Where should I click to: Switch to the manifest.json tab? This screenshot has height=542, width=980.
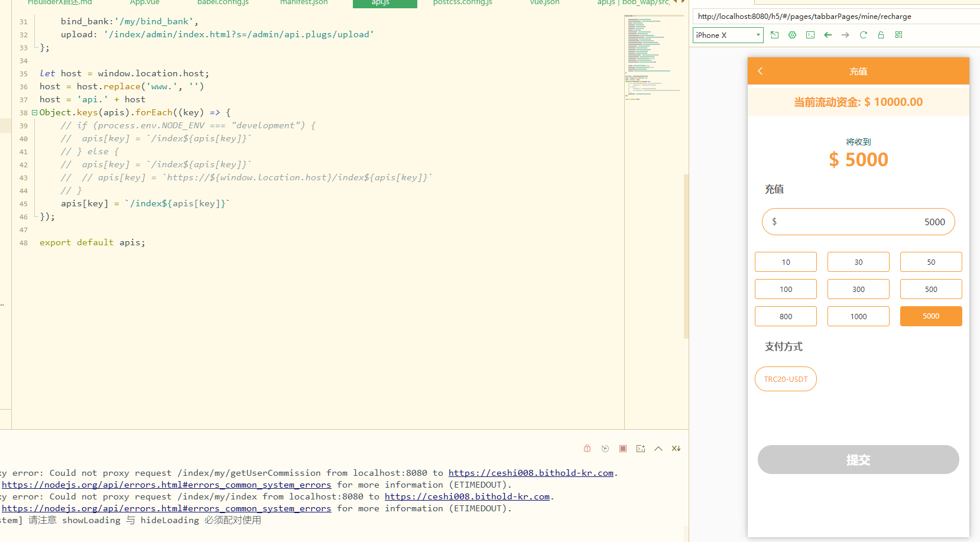pyautogui.click(x=303, y=3)
